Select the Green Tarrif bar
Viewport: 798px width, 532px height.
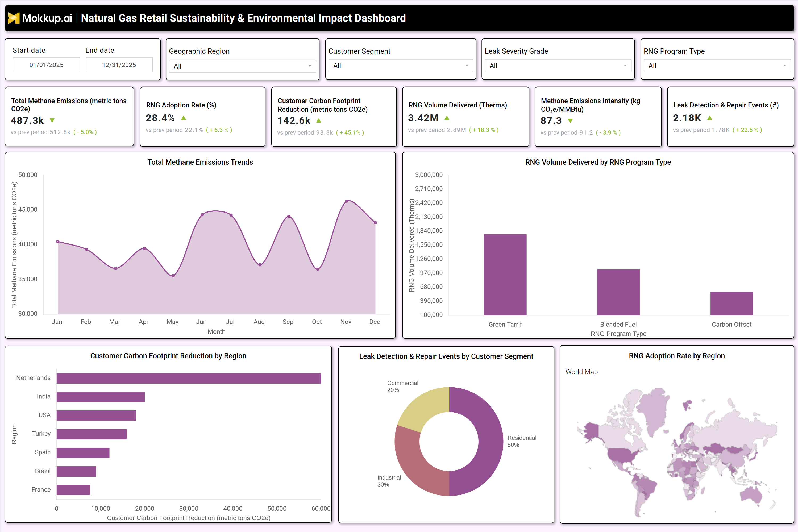[x=505, y=275]
